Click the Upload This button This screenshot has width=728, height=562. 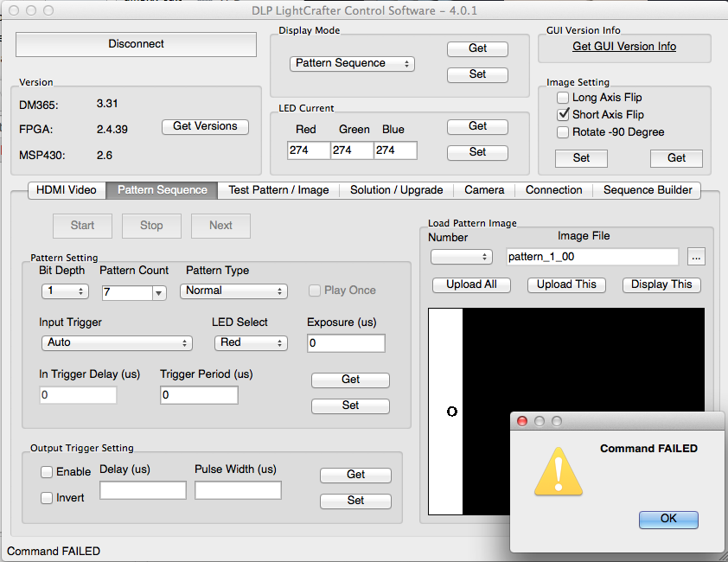(x=566, y=284)
